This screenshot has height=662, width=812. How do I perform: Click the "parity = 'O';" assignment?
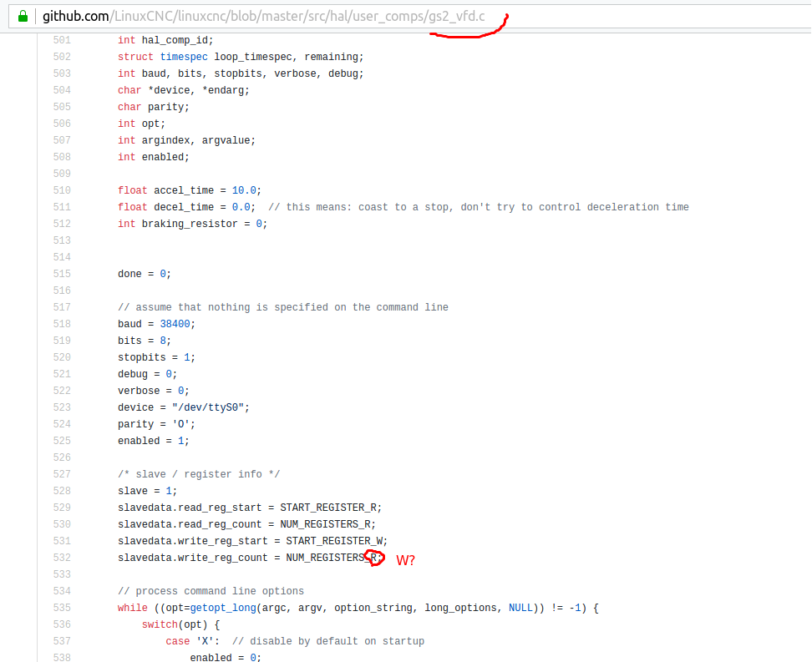pos(156,424)
